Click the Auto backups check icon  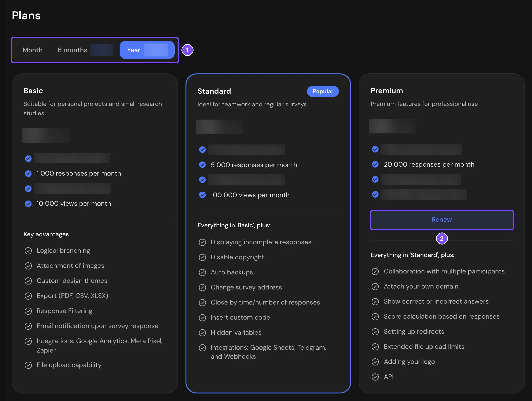(x=202, y=272)
